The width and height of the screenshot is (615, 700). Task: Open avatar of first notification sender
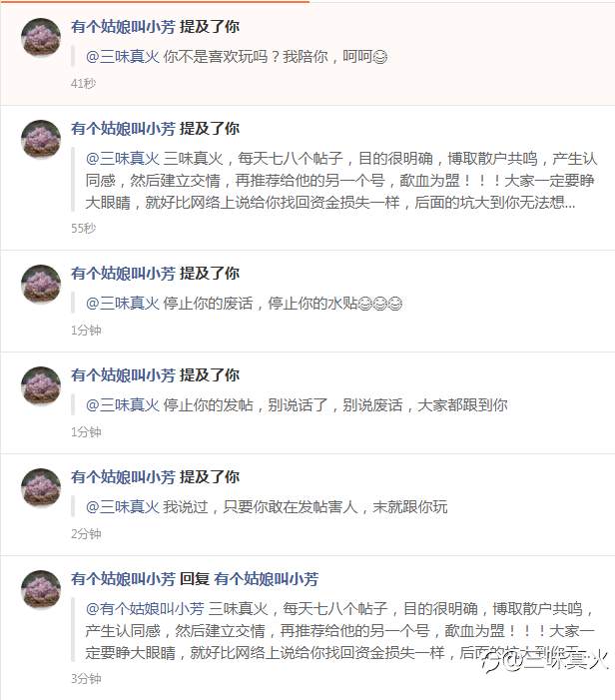tap(41, 38)
